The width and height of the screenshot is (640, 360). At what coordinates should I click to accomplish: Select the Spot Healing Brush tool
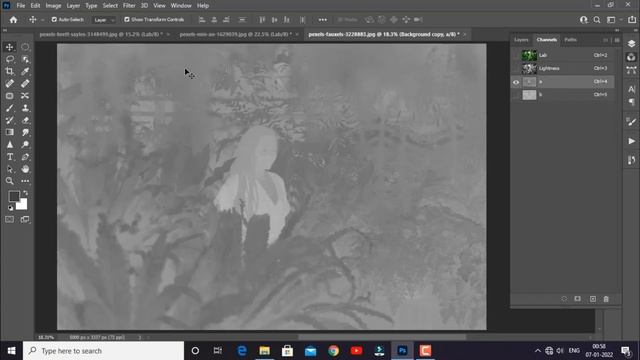(10, 84)
